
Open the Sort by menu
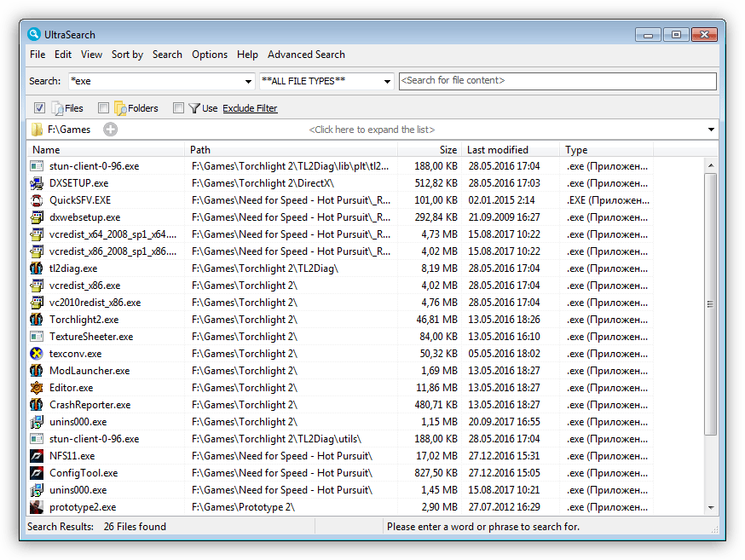point(127,55)
